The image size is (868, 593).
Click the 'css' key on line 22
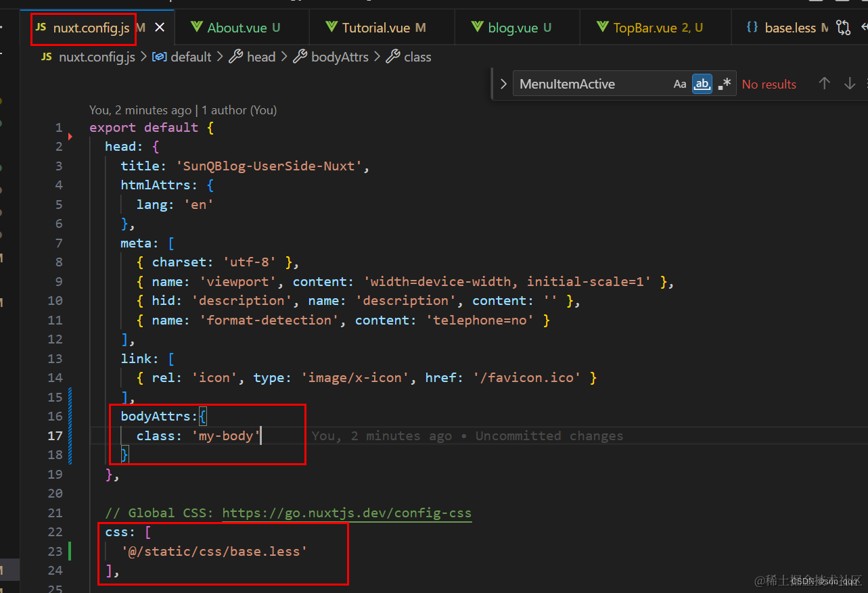pos(117,532)
